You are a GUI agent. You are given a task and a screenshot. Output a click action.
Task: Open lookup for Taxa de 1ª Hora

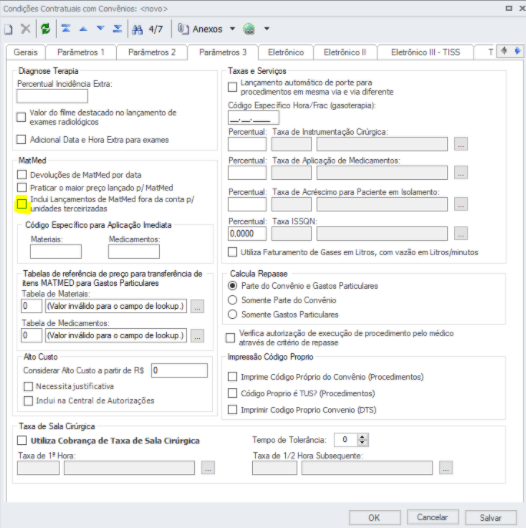click(x=208, y=468)
